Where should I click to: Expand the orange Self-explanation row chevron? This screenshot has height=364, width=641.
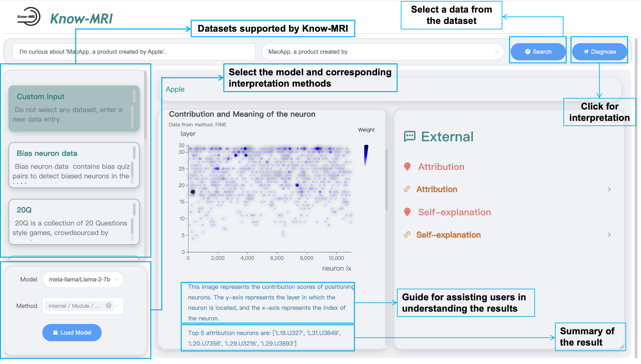coord(609,235)
